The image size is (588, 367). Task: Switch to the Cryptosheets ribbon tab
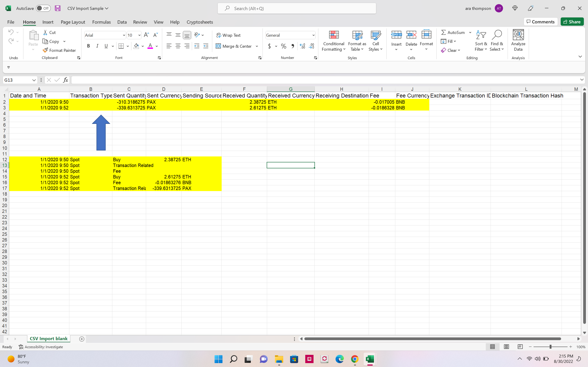coord(199,22)
